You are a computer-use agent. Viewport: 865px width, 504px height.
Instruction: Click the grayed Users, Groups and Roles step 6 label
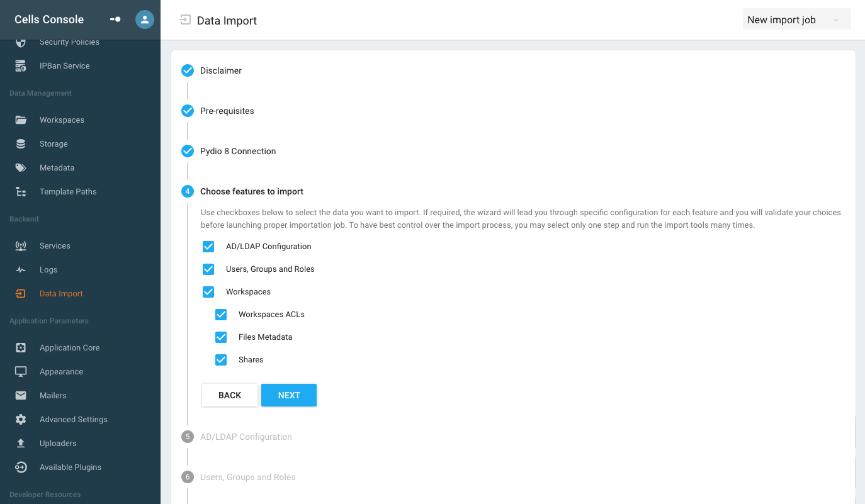point(248,477)
